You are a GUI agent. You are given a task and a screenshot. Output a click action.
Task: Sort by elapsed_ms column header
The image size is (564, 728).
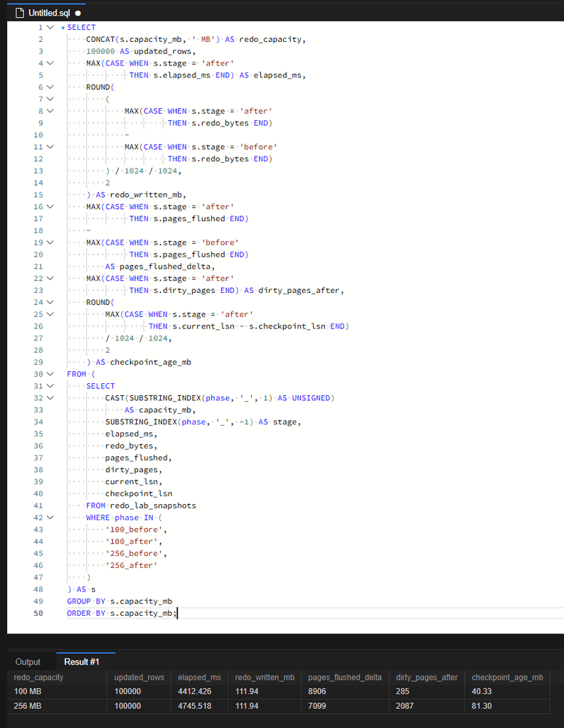click(199, 678)
